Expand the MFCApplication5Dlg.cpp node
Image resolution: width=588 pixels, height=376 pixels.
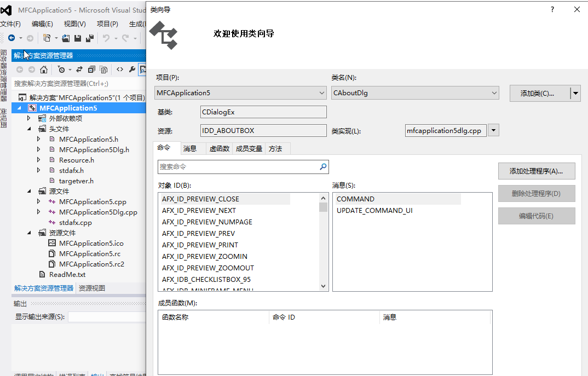click(39, 212)
